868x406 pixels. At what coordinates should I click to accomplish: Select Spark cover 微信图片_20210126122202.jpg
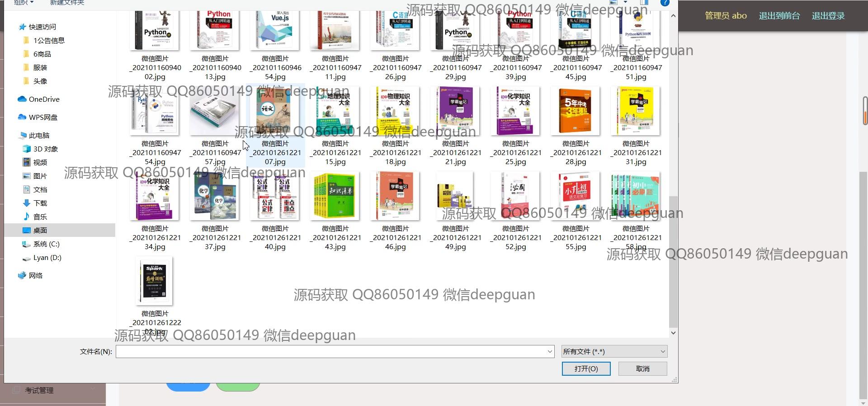click(x=155, y=296)
